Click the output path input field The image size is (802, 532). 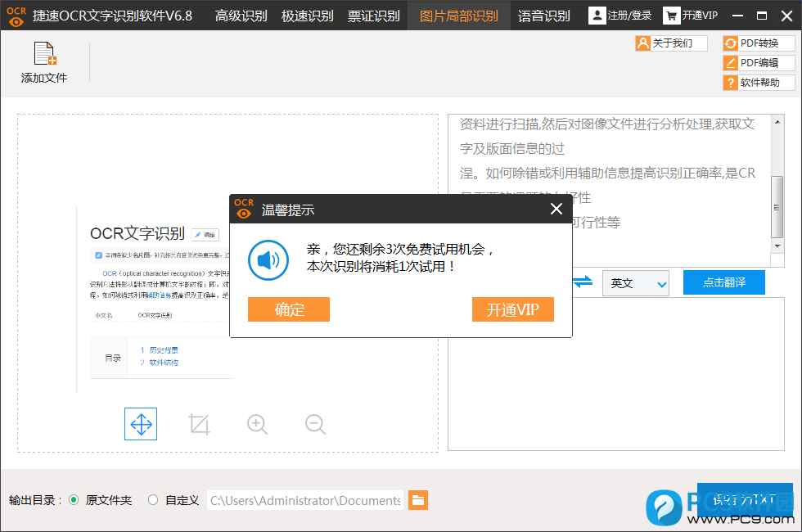coord(305,500)
